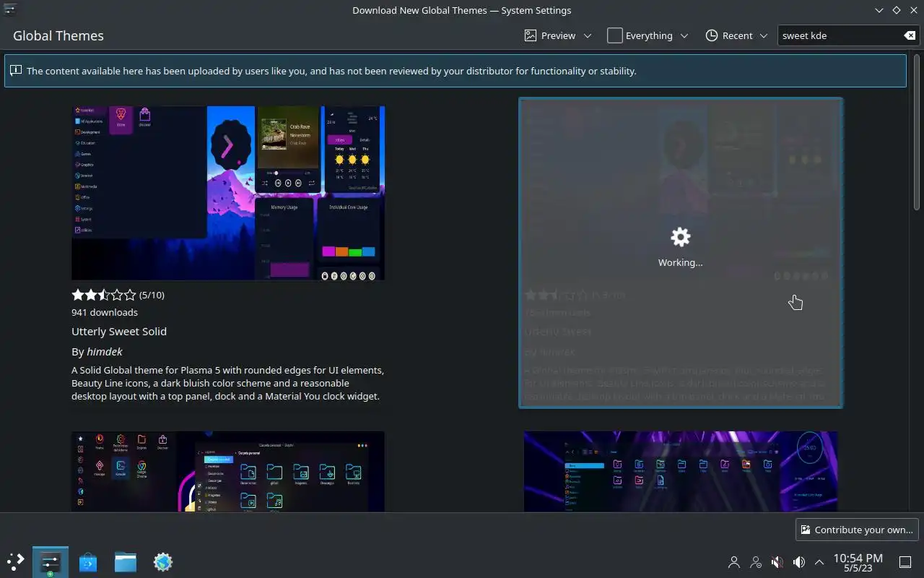Click the Recent sort label
The height and width of the screenshot is (578, 924).
tap(737, 35)
